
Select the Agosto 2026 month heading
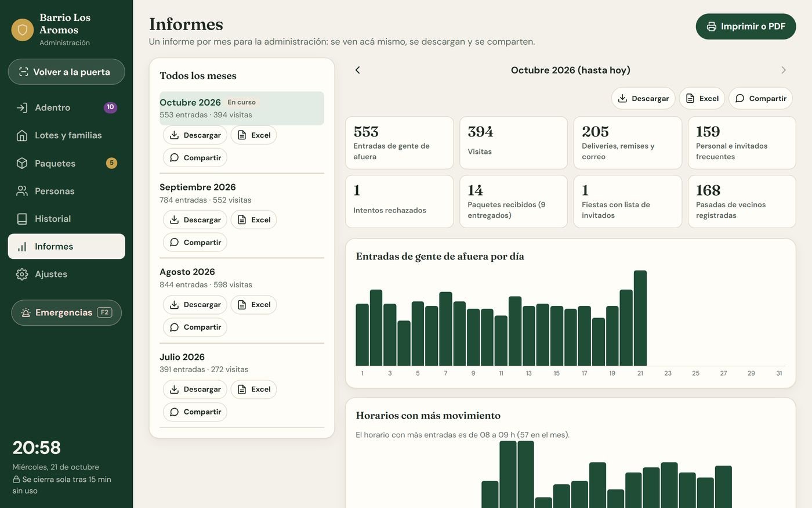coord(187,272)
